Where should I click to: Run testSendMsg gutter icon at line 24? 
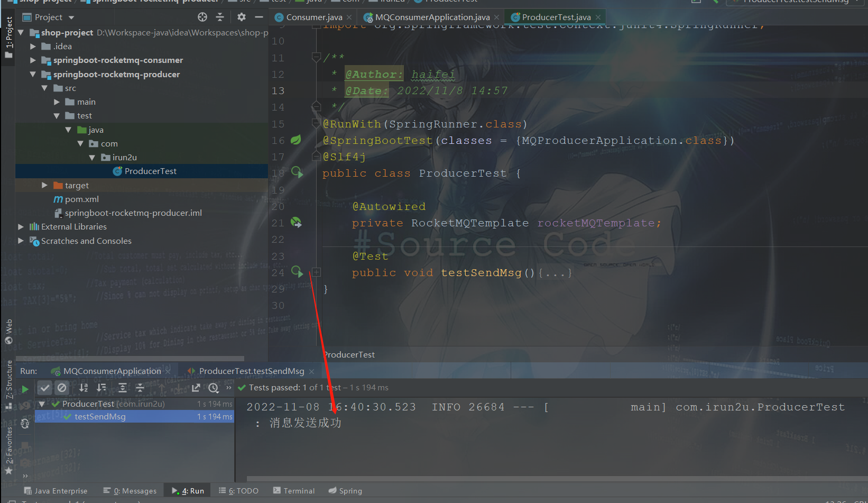(x=297, y=272)
